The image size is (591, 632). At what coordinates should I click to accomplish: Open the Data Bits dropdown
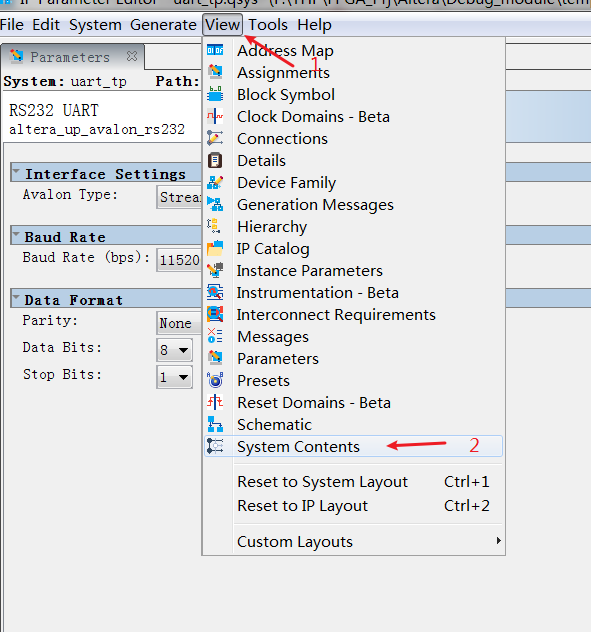[174, 350]
